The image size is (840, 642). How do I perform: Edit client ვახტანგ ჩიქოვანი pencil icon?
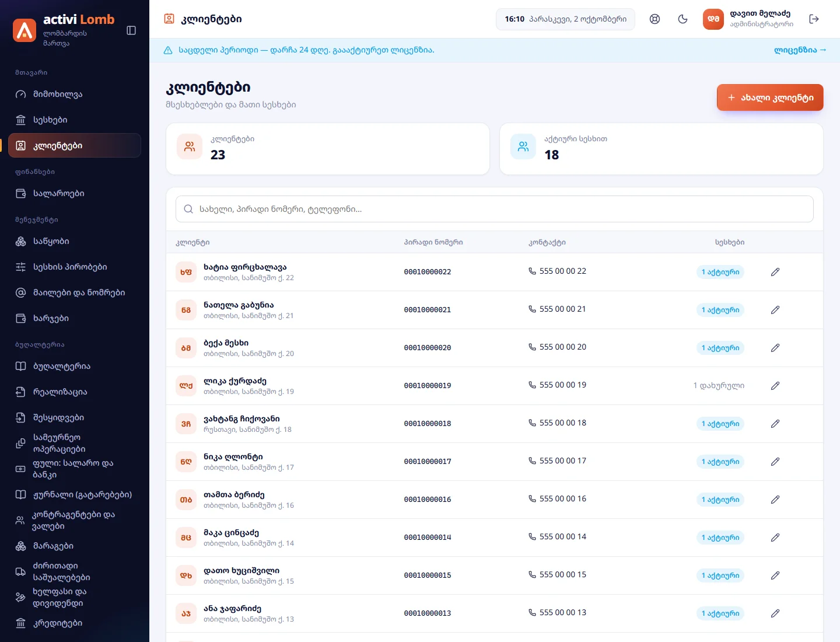[x=775, y=424]
